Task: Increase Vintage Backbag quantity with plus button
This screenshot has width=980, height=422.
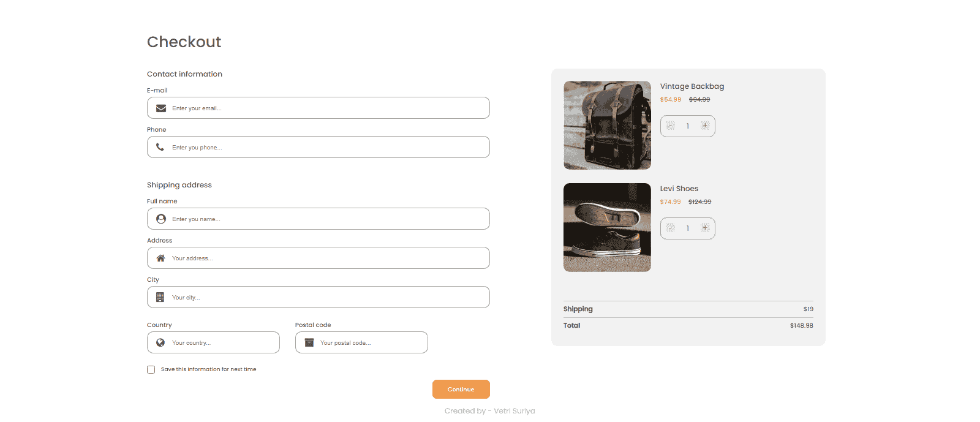Action: 705,126
